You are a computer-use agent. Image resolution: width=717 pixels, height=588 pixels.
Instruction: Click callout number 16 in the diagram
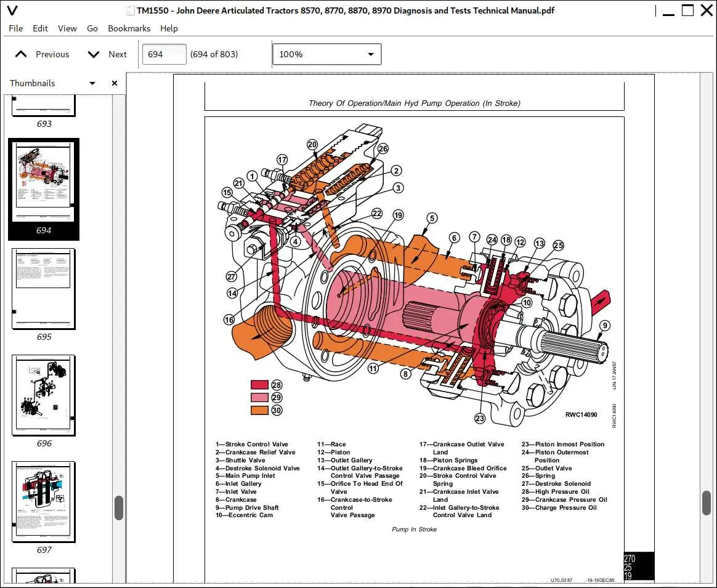pos(229,320)
